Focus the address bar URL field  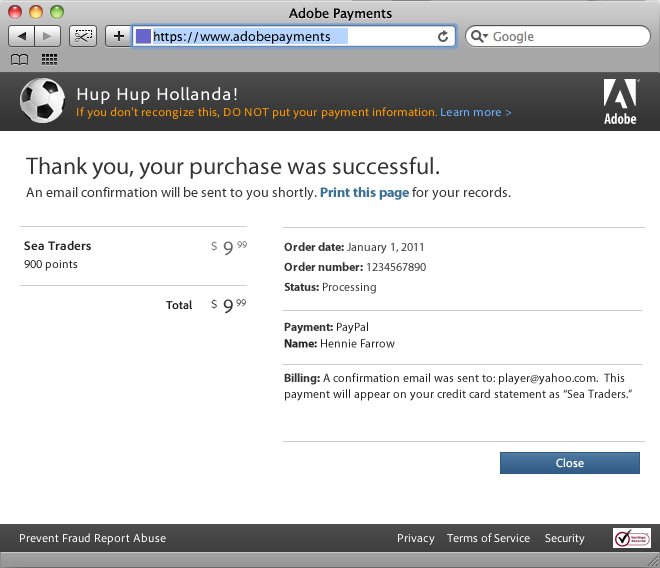coord(294,36)
